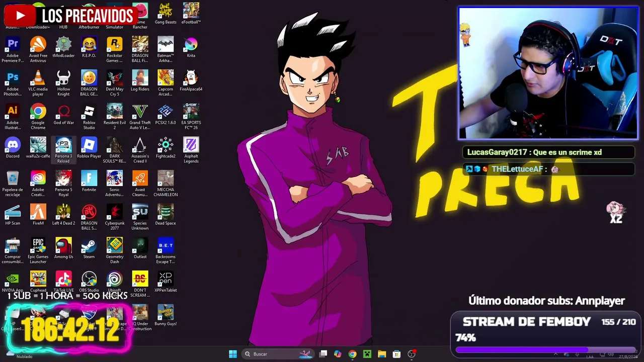Launch VLC media player icon

coord(38,83)
